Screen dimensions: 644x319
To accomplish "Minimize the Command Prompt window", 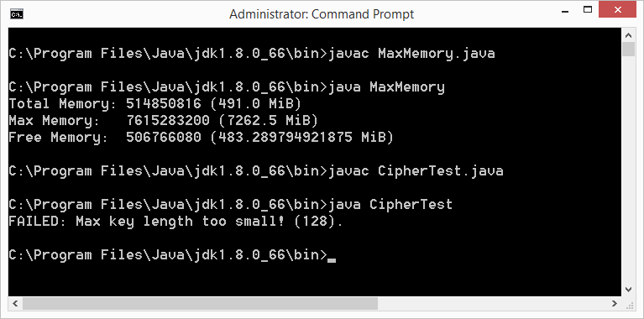I will (x=565, y=11).
